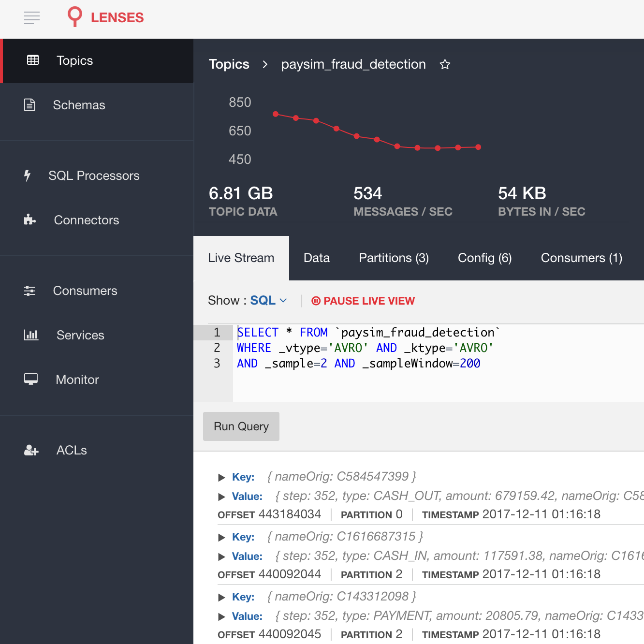This screenshot has width=644, height=644.
Task: Click the Schemas document icon
Action: [30, 105]
